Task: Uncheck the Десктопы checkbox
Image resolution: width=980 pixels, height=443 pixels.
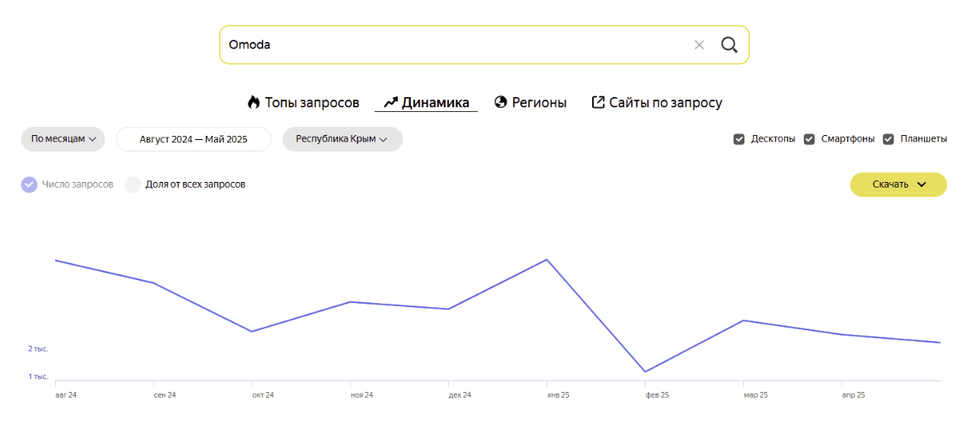Action: (x=740, y=139)
